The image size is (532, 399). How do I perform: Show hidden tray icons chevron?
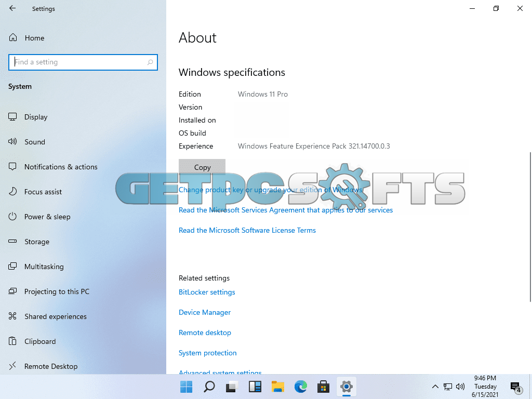(x=435, y=387)
